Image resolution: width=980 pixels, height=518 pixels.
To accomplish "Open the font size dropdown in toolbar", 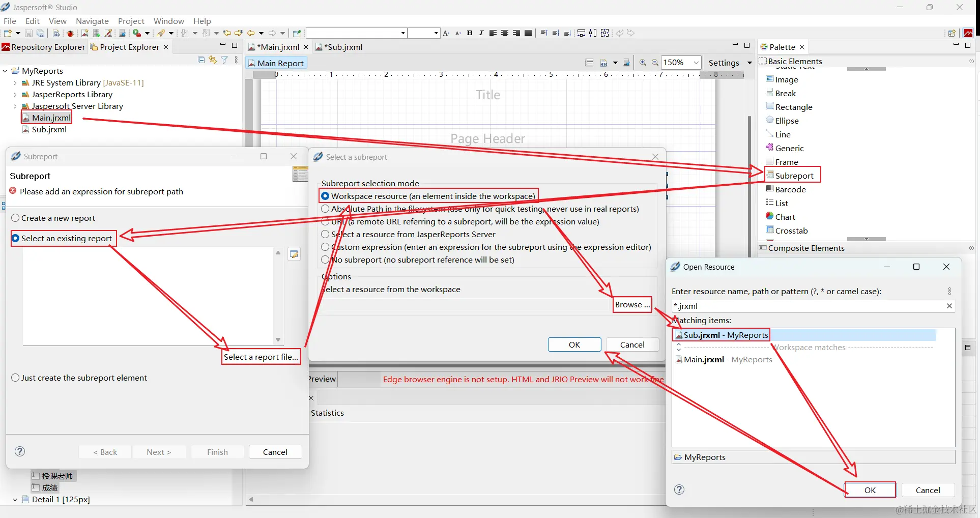I will pyautogui.click(x=436, y=33).
